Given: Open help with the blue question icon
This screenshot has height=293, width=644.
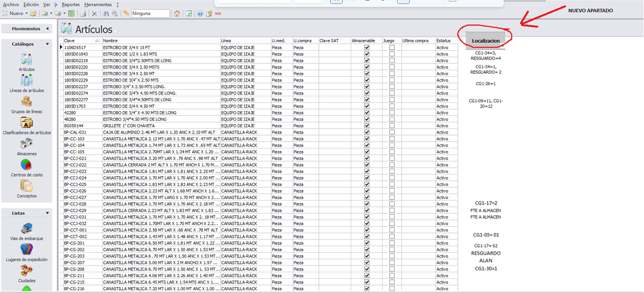Looking at the screenshot, I should point(200,13).
